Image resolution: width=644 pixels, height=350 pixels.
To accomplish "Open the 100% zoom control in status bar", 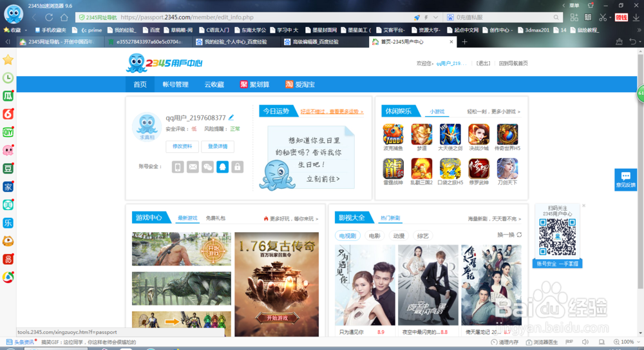I will (627, 342).
